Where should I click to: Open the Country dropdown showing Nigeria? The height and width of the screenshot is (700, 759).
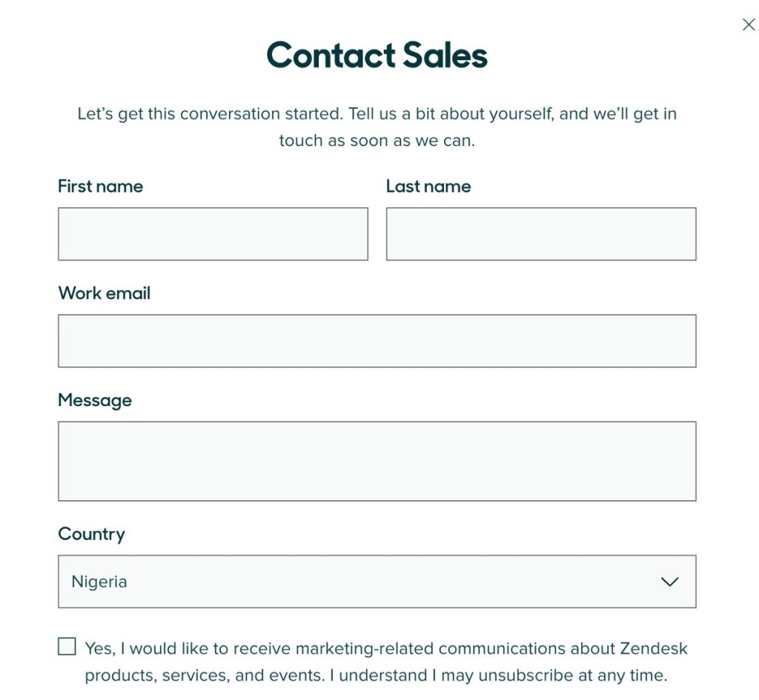click(x=377, y=581)
